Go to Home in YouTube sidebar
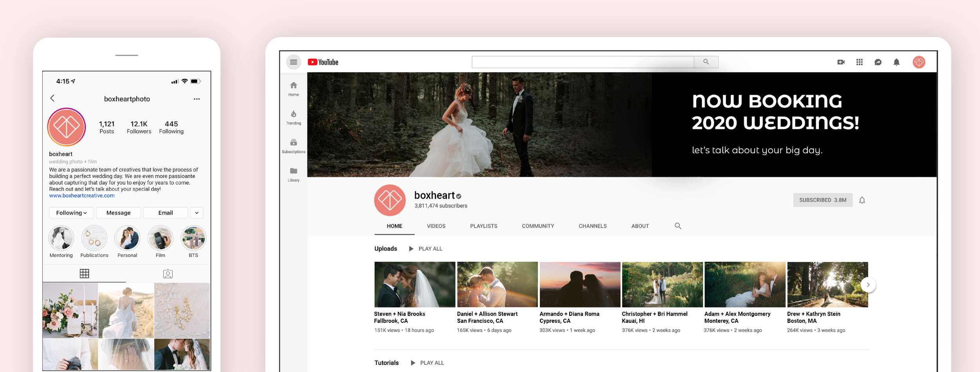Screen dimensions: 980x372 tap(293, 89)
